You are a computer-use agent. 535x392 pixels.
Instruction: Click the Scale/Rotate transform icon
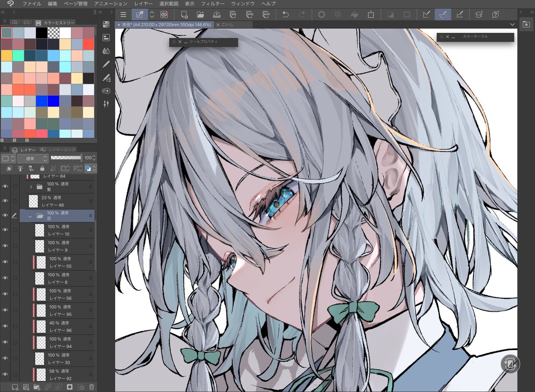click(x=370, y=15)
